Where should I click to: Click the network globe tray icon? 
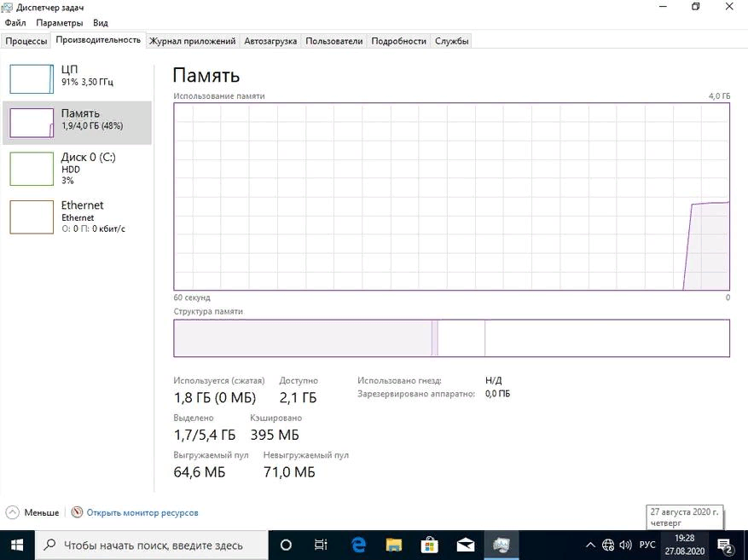[x=608, y=545]
